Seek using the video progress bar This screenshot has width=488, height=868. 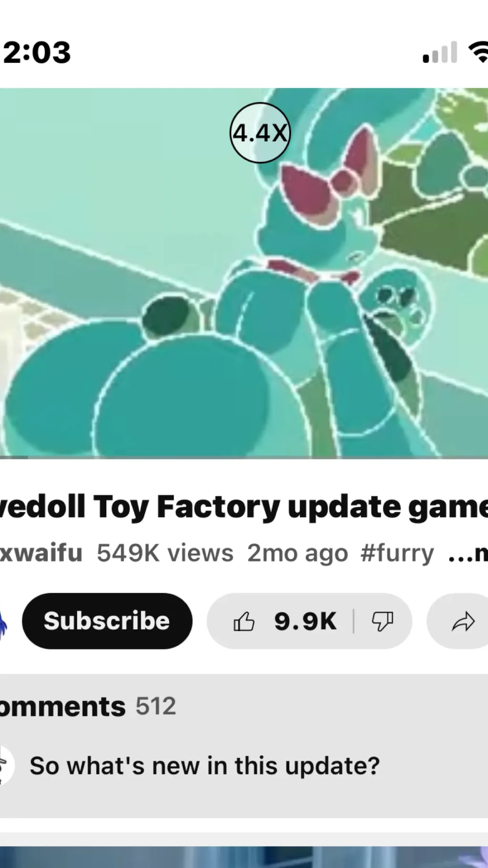[244, 457]
